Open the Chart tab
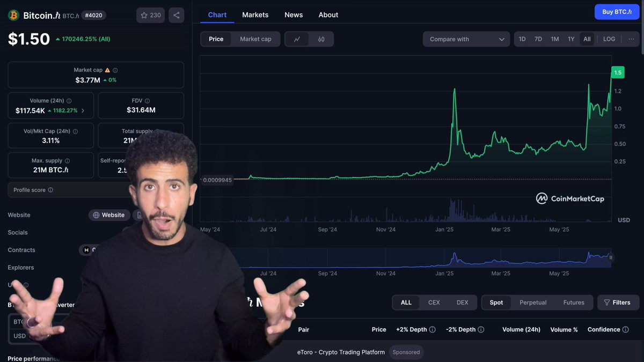Viewport: 644px width, 362px height. tap(217, 14)
